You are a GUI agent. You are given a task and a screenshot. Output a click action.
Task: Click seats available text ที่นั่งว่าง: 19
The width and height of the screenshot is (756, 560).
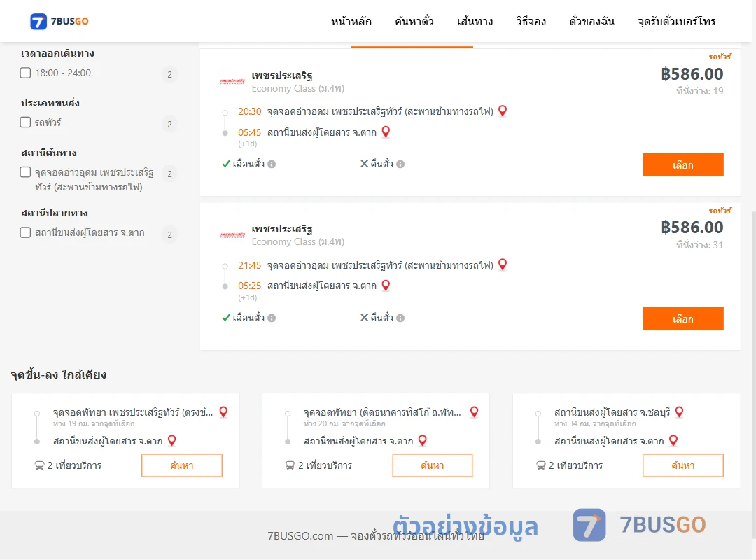click(x=699, y=91)
